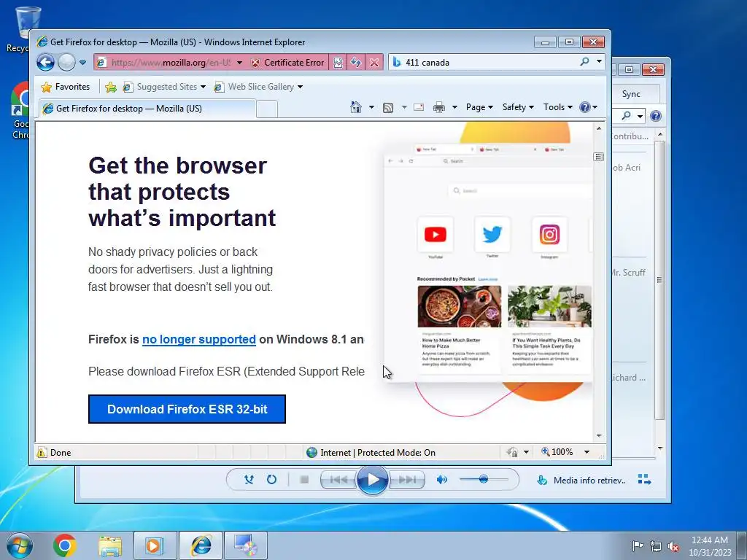Click the Action Center flag tray icon
The image size is (747, 560).
637,546
